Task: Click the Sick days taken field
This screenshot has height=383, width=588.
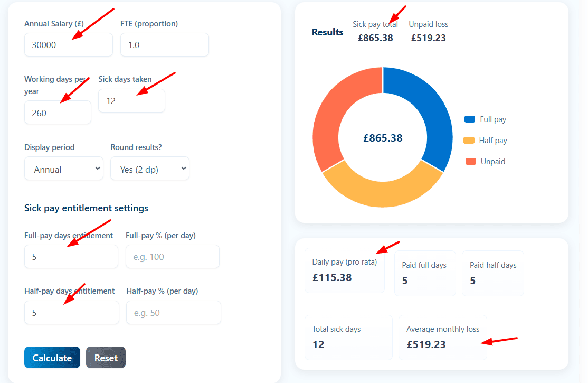Action: [x=131, y=101]
